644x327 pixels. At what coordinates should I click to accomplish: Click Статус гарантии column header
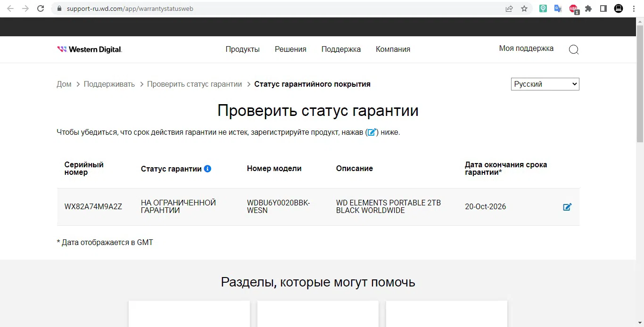pyautogui.click(x=171, y=169)
